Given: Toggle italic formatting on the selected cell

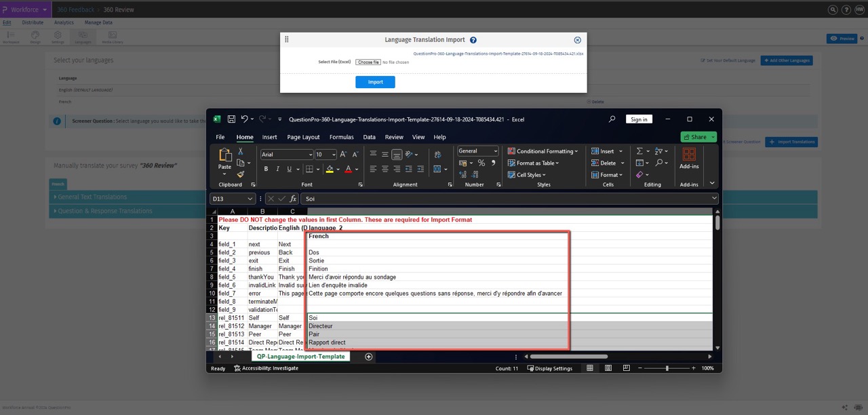Looking at the screenshot, I should tap(278, 167).
